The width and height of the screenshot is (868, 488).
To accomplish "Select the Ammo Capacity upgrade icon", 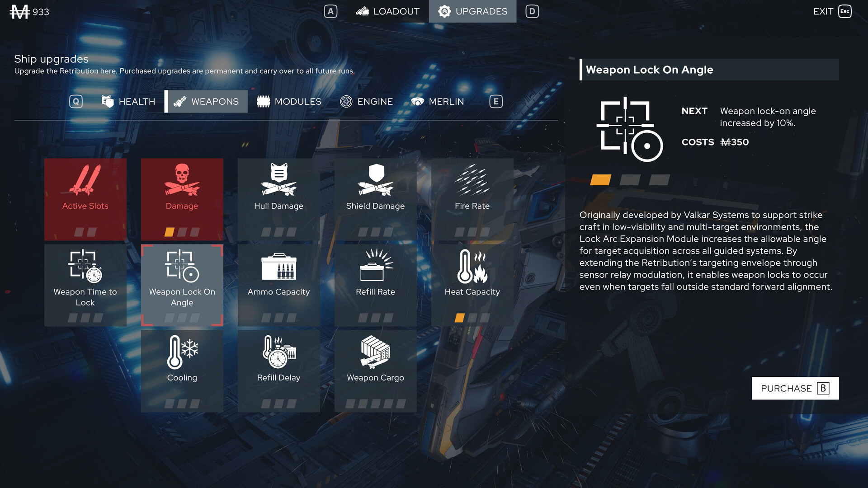I will click(278, 267).
